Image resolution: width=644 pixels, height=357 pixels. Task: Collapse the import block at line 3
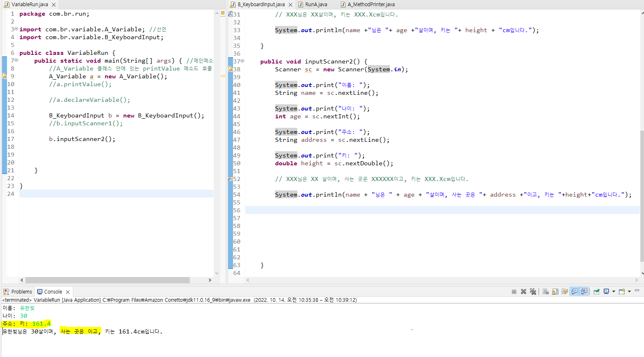(x=16, y=29)
